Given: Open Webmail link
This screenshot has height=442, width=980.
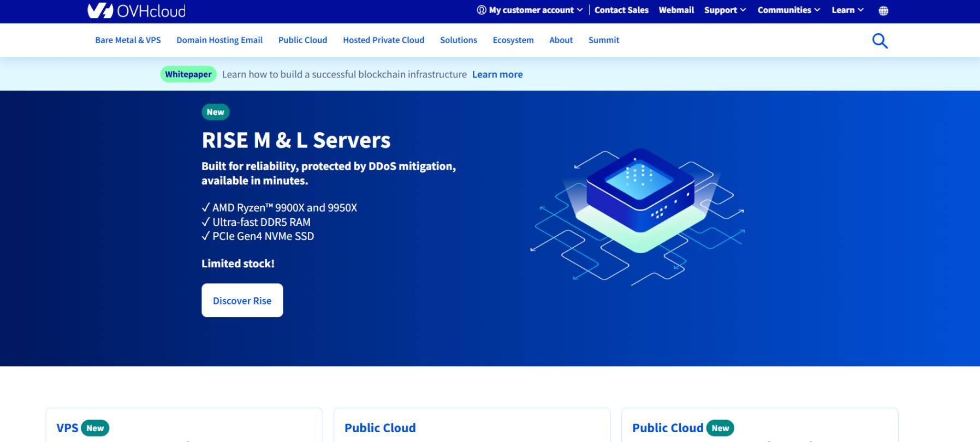Looking at the screenshot, I should tap(676, 10).
